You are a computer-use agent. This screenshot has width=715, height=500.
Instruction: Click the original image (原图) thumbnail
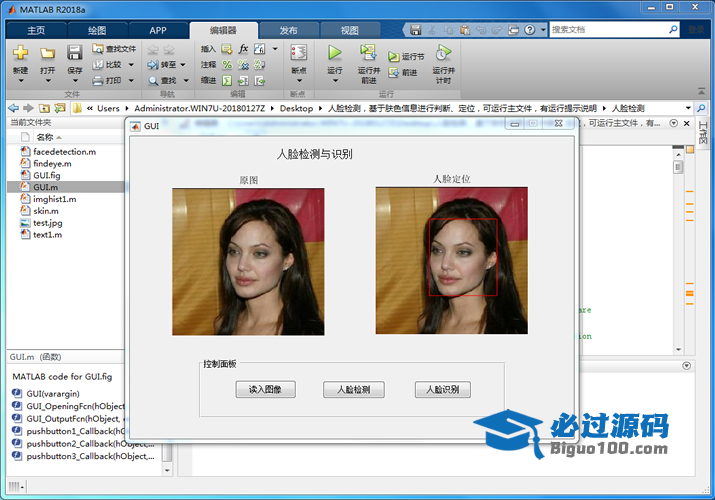tap(248, 261)
